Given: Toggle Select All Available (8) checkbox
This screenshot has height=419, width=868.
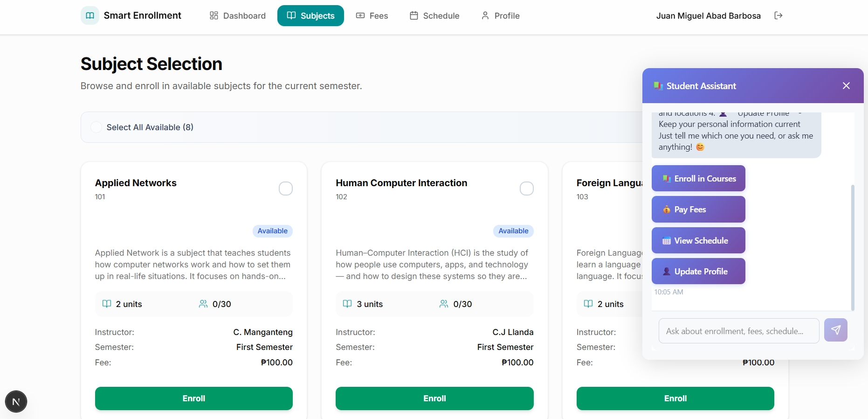Looking at the screenshot, I should click(96, 127).
